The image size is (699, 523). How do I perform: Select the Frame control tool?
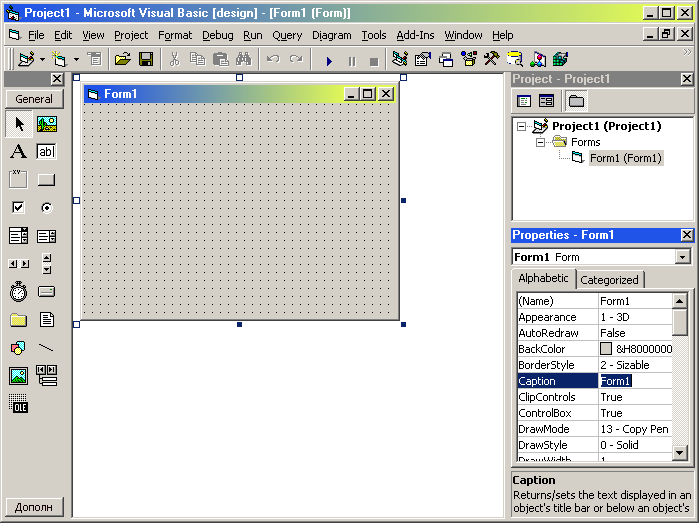click(18, 180)
